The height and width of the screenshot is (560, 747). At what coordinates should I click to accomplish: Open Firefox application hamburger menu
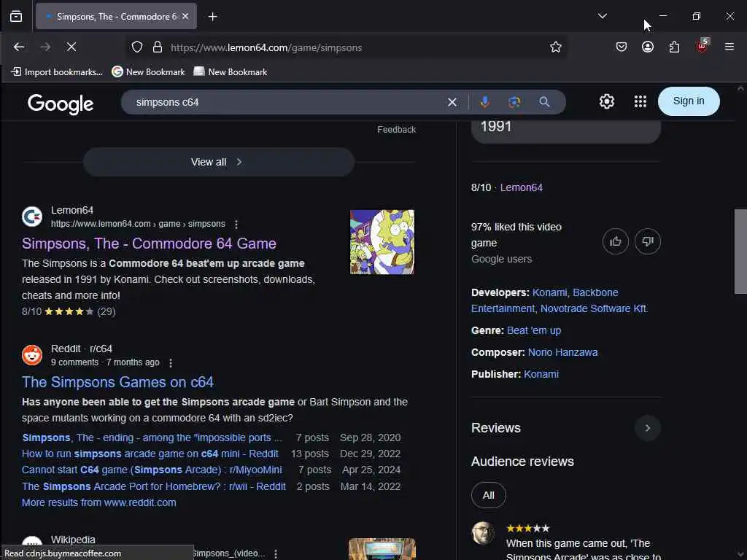[729, 47]
